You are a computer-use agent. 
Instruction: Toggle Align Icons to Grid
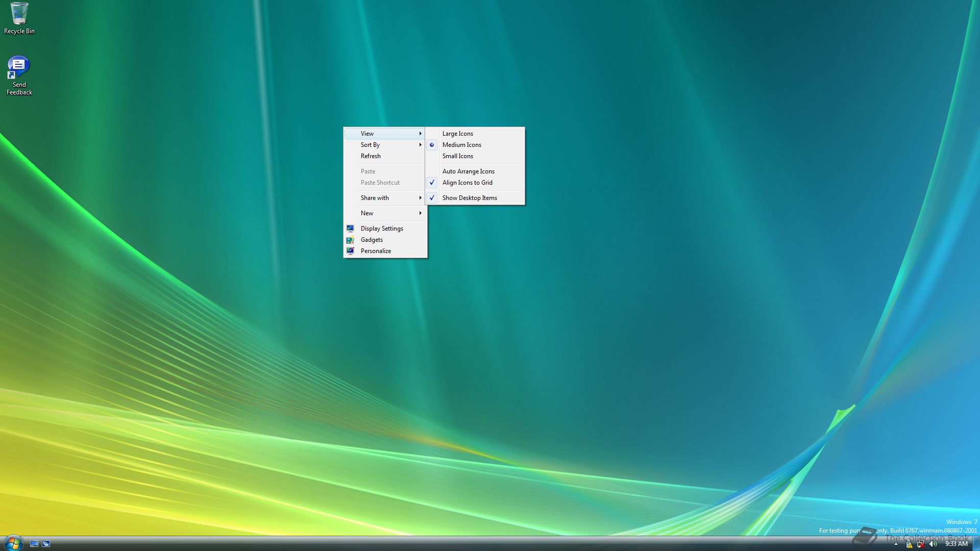coord(475,183)
